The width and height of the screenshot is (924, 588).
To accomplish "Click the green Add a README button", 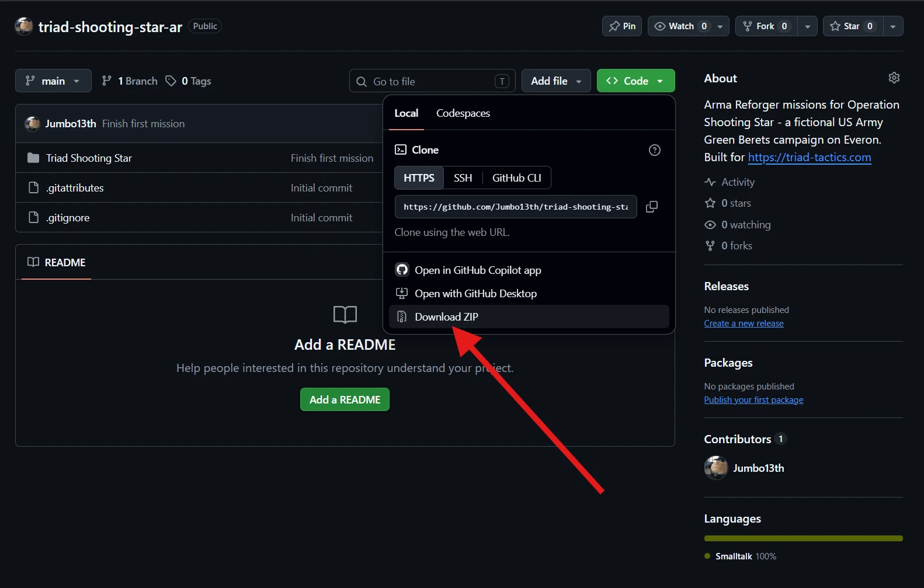I will pos(345,399).
